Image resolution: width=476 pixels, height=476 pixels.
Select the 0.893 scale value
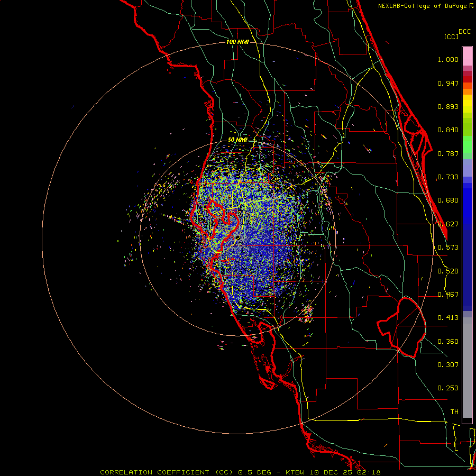click(x=448, y=106)
